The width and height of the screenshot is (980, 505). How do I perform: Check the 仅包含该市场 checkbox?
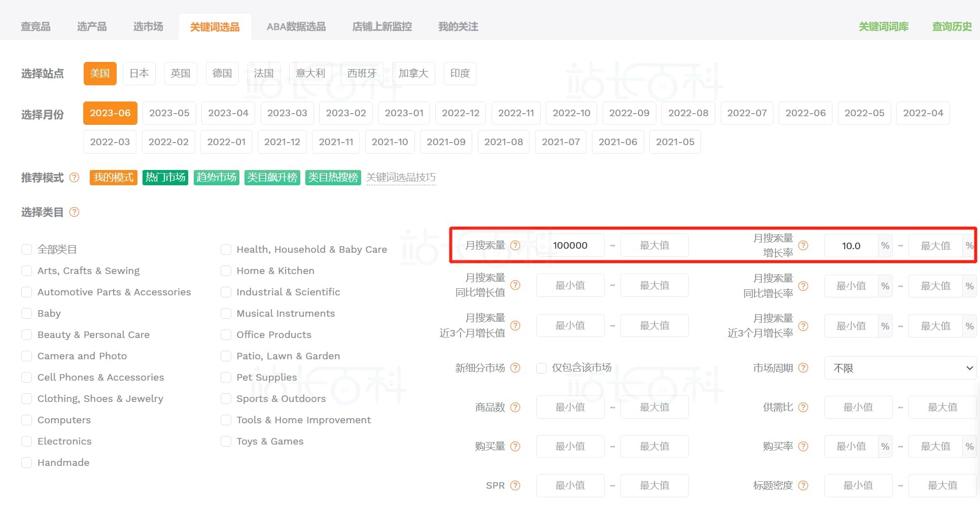(x=541, y=367)
